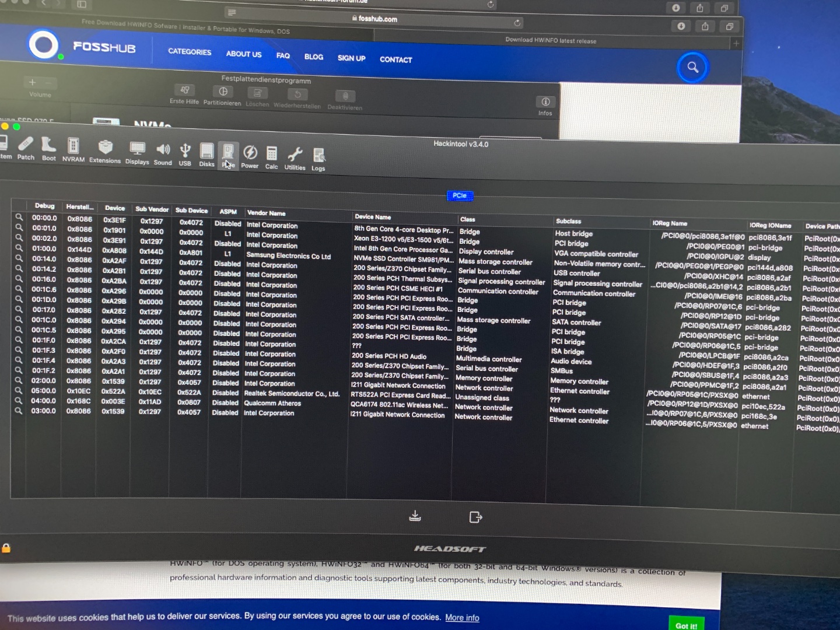The image size is (840, 630).
Task: Select the 'NVMe SSD Controller SM981' device cell
Action: pyautogui.click(x=403, y=259)
